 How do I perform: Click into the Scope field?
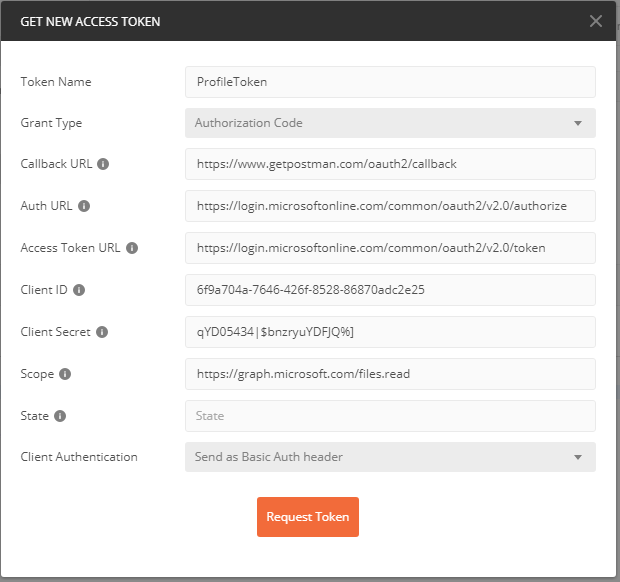click(x=390, y=374)
